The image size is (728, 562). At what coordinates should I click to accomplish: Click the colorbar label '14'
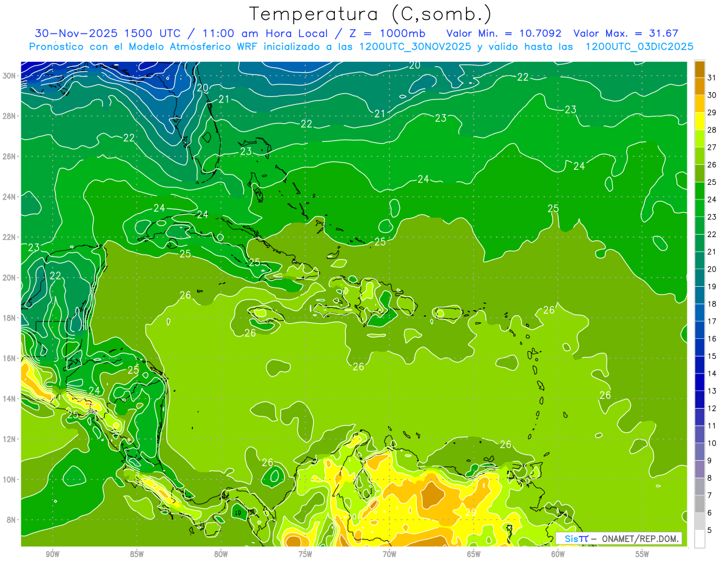[712, 373]
